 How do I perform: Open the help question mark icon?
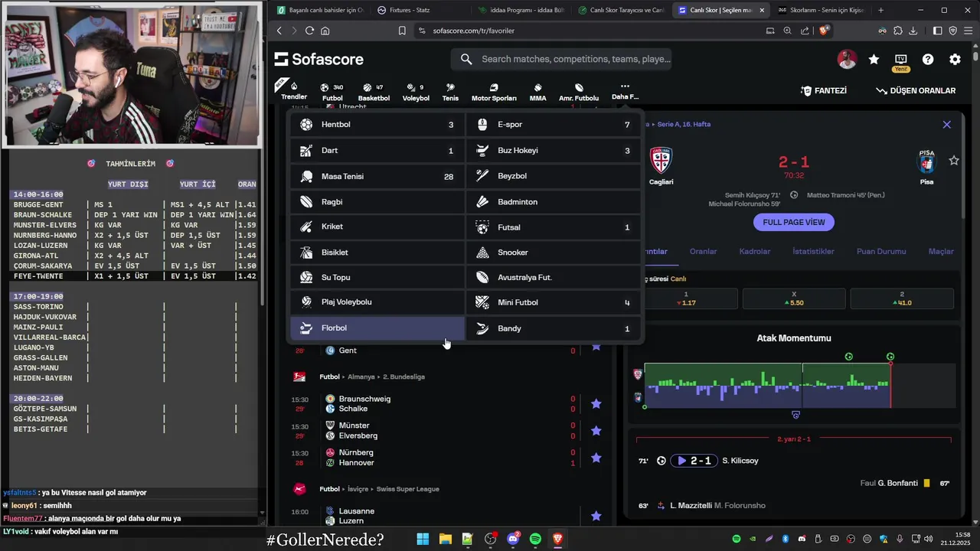(928, 60)
